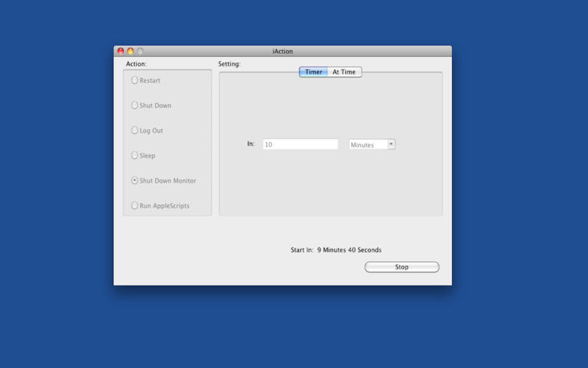Click the In: number input field

(x=301, y=144)
